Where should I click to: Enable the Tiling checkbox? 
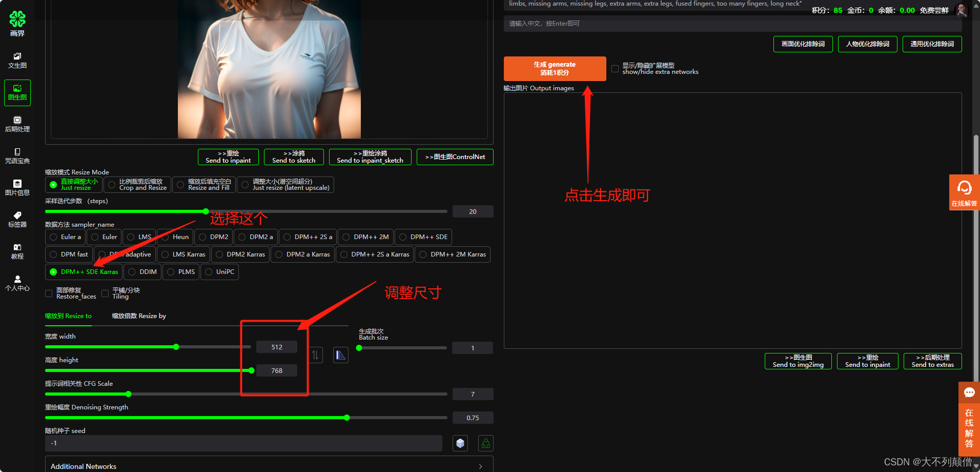pos(105,293)
